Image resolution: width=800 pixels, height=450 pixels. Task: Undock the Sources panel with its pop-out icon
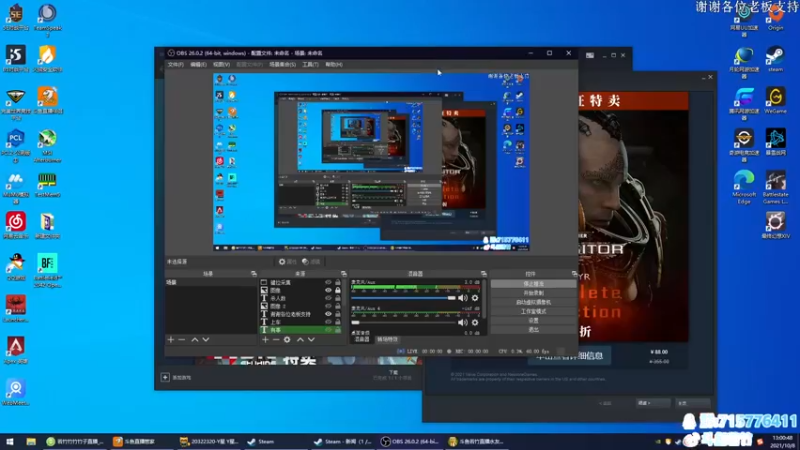click(x=343, y=274)
